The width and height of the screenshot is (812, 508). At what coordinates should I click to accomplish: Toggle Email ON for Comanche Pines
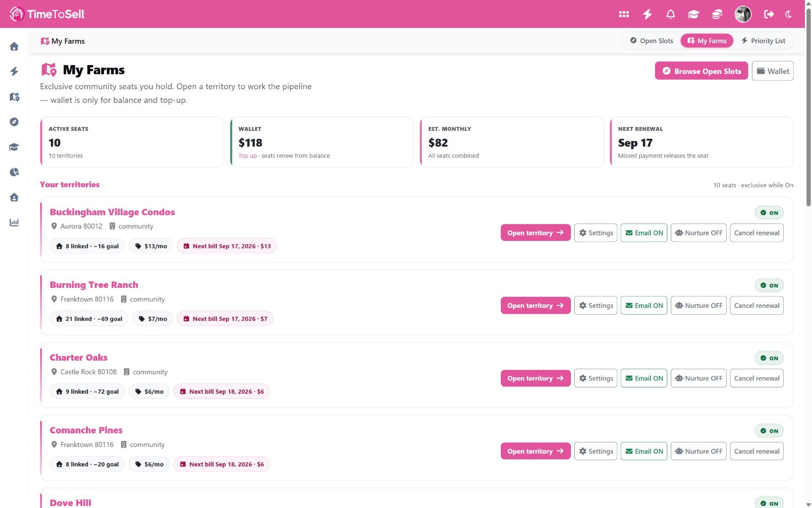pyautogui.click(x=644, y=451)
